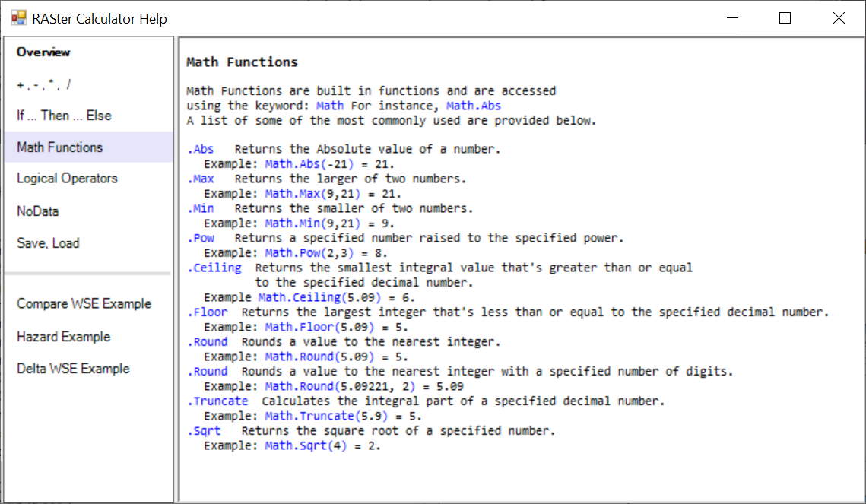Image resolution: width=866 pixels, height=504 pixels.
Task: Click the RASter Calculator app icon
Action: point(18,18)
